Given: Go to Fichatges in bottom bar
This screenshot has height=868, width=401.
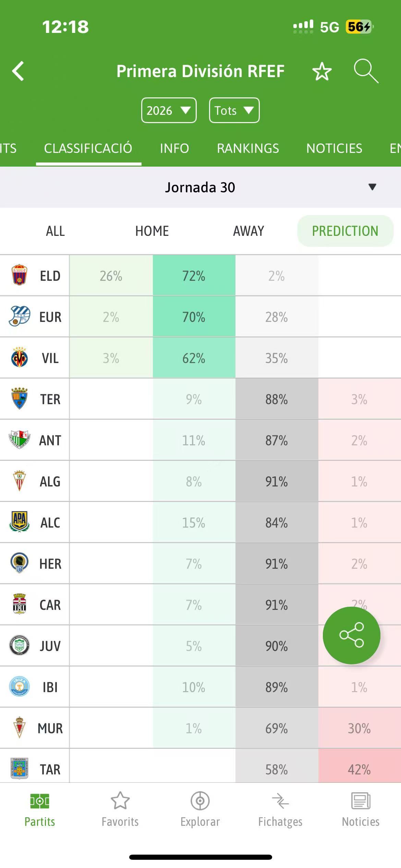Looking at the screenshot, I should [280, 809].
